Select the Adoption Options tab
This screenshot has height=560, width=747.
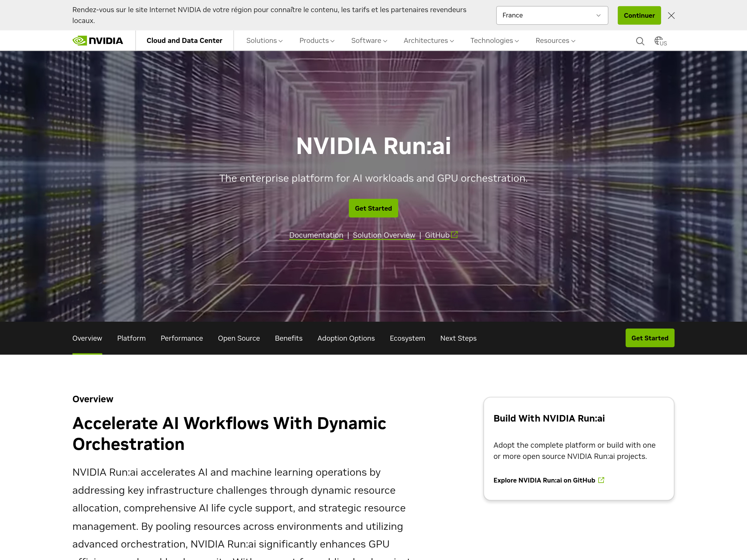click(346, 338)
